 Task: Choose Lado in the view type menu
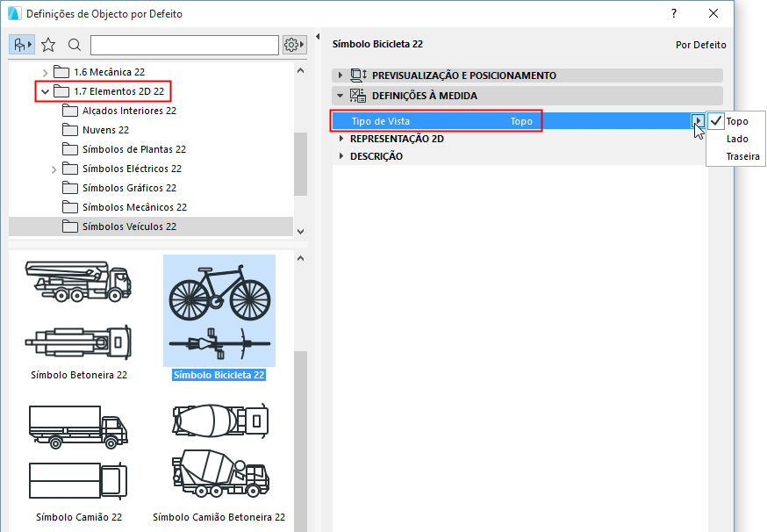(736, 139)
